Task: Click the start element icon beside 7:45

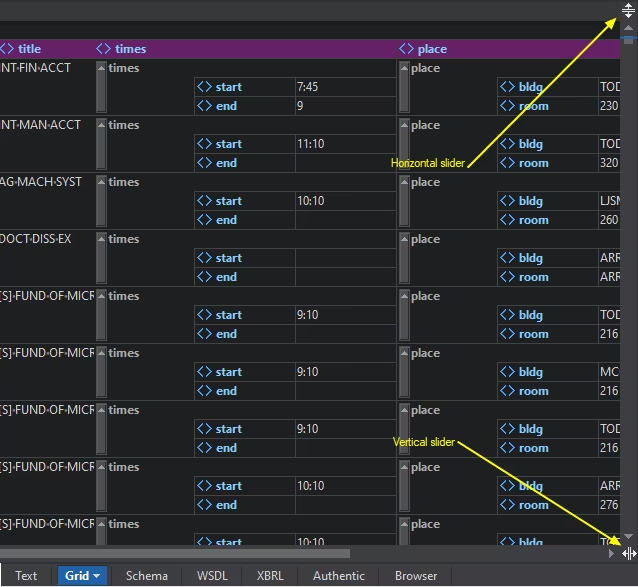Action: click(204, 87)
